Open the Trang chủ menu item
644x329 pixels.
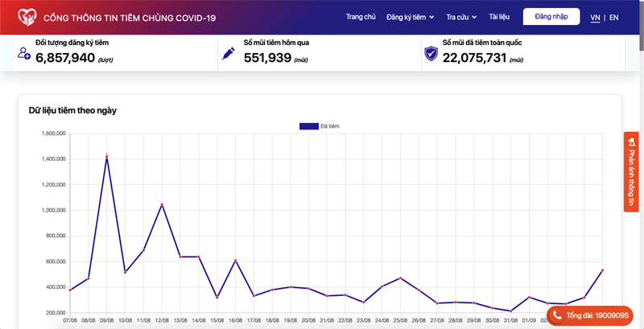click(x=361, y=17)
